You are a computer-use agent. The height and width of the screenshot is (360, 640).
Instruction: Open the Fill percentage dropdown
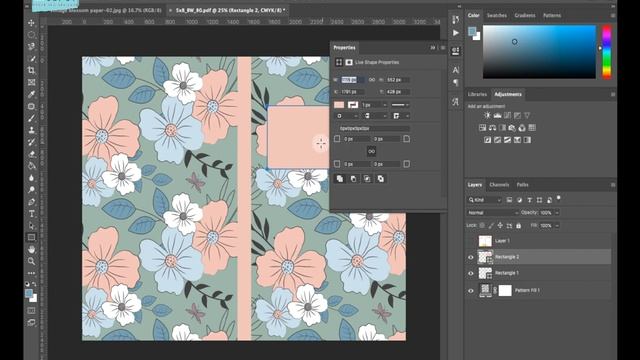(x=557, y=225)
